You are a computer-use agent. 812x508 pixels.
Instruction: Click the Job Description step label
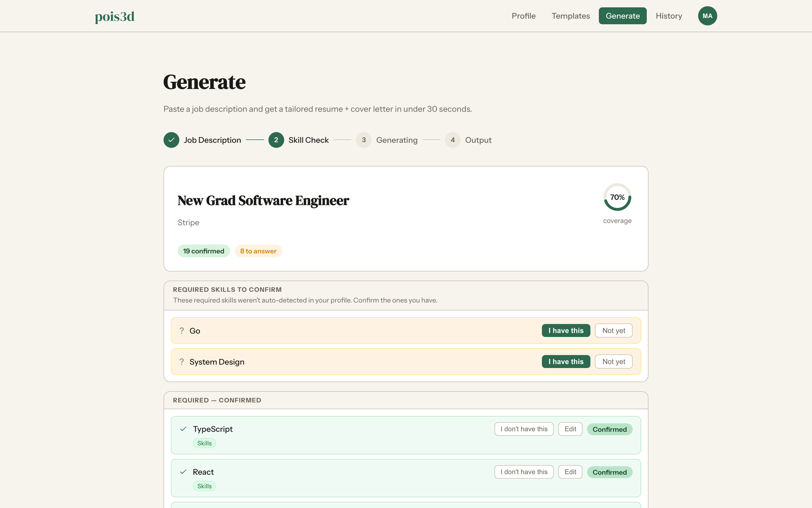212,140
